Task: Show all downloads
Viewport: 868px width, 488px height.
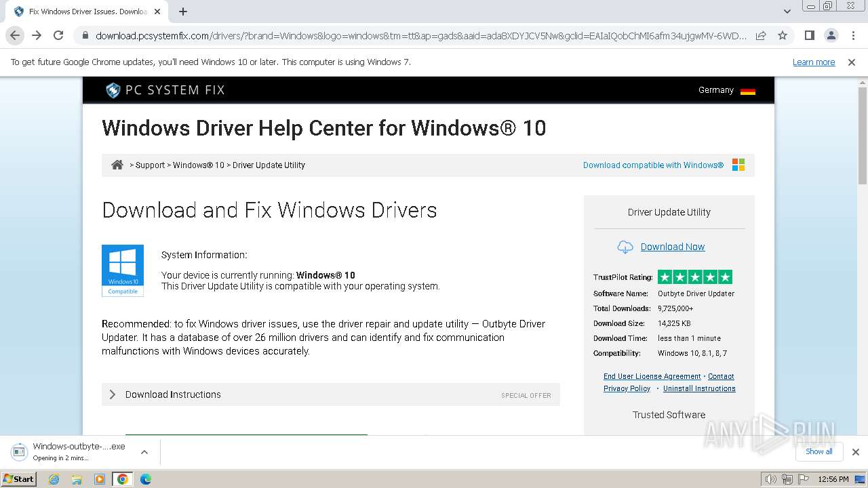Action: pos(818,451)
